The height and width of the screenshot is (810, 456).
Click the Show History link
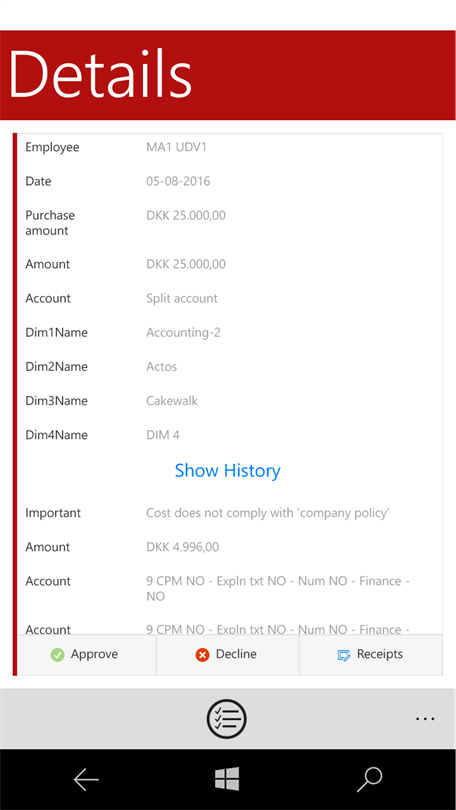(x=228, y=471)
